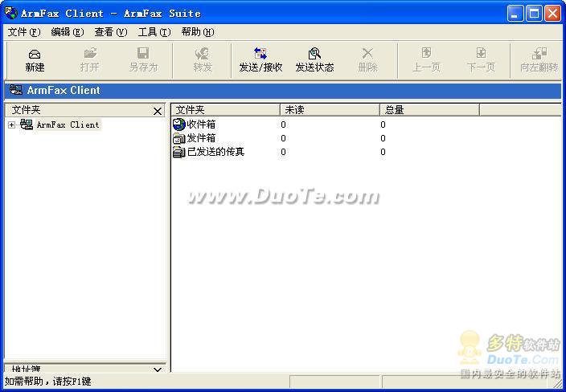
Task: Open the 查看(V) menu
Action: [111, 32]
